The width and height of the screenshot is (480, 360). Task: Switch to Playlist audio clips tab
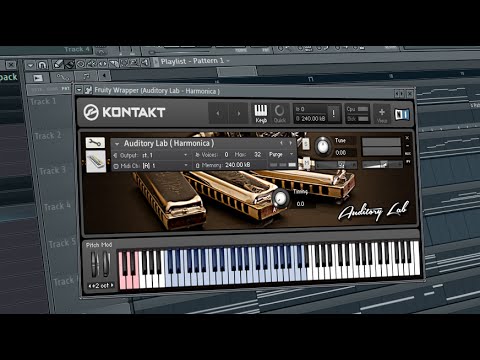(38, 78)
